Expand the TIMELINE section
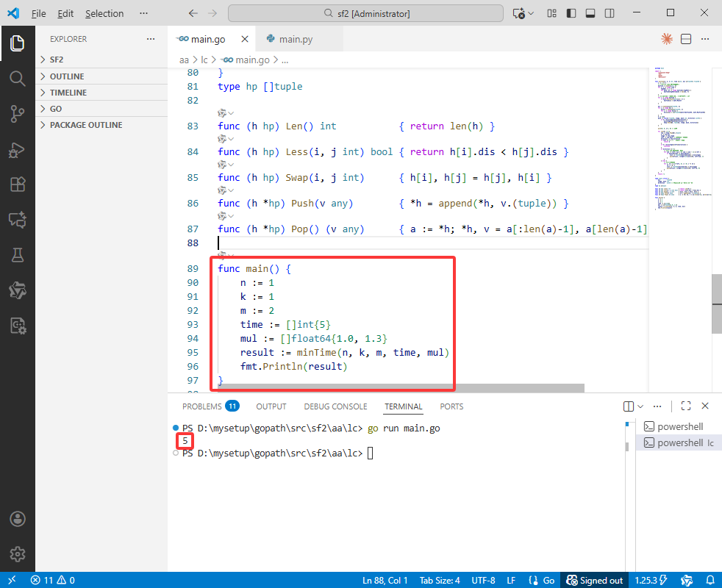 coord(101,93)
